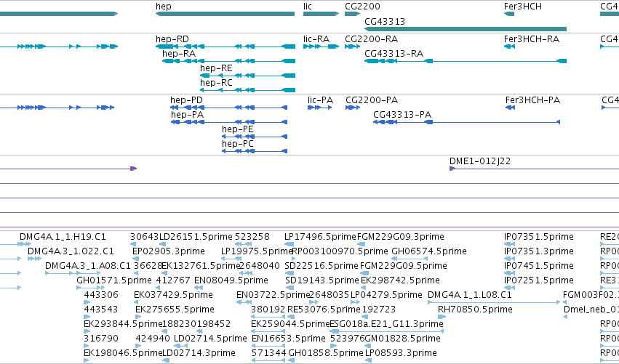Screen dimensions: 619x364
Task: Select EST EK293844.5prime
Action: (87, 331)
